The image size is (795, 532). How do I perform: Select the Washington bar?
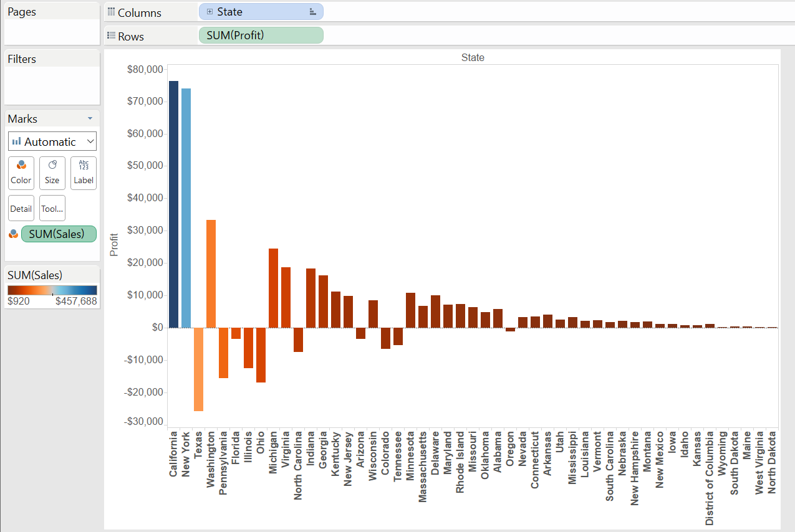211,274
